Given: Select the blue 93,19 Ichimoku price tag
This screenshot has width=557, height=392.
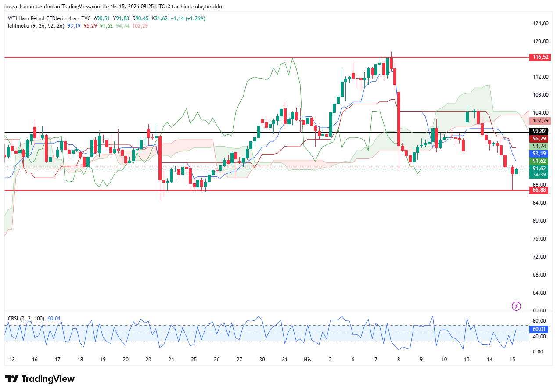Looking at the screenshot, I should tap(540, 154).
